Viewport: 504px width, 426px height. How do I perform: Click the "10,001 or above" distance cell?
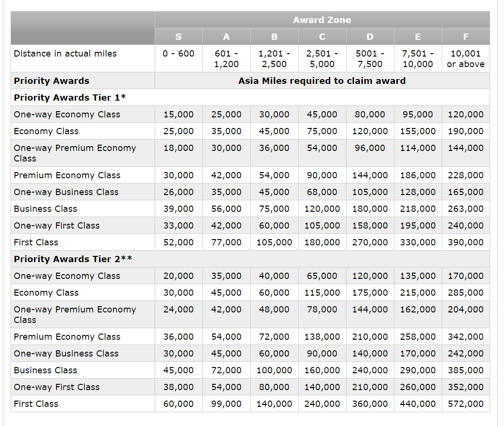(x=466, y=58)
